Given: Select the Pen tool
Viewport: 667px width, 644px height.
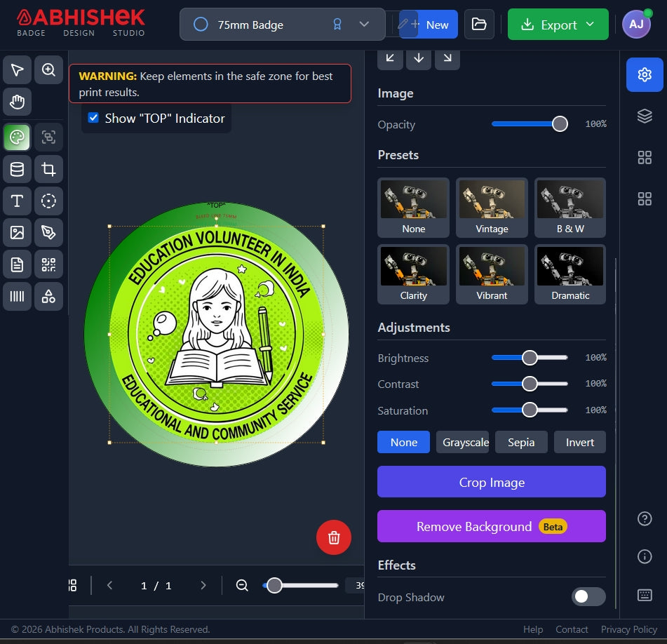Looking at the screenshot, I should point(48,232).
